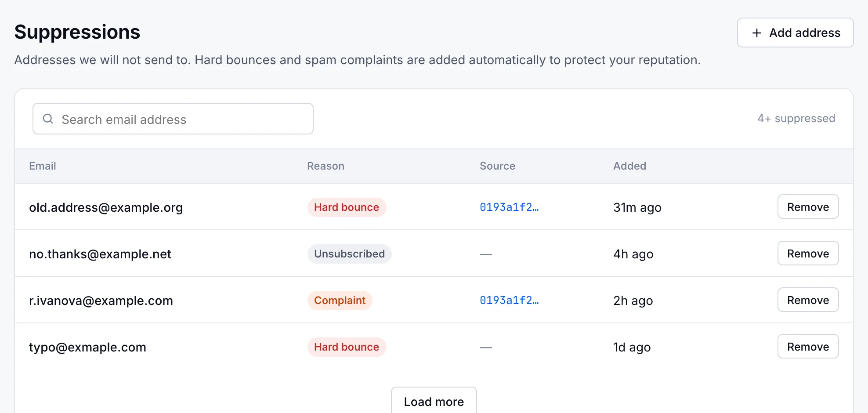Viewport: 868px width, 413px height.
Task: Click the magnifier icon in search box
Action: [x=48, y=119]
